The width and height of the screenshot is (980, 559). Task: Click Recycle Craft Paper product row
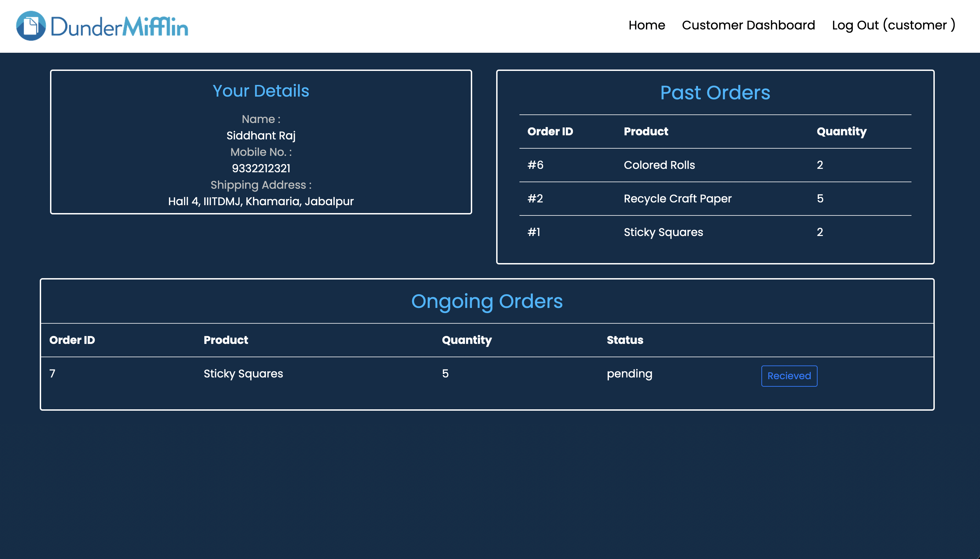[677, 198]
